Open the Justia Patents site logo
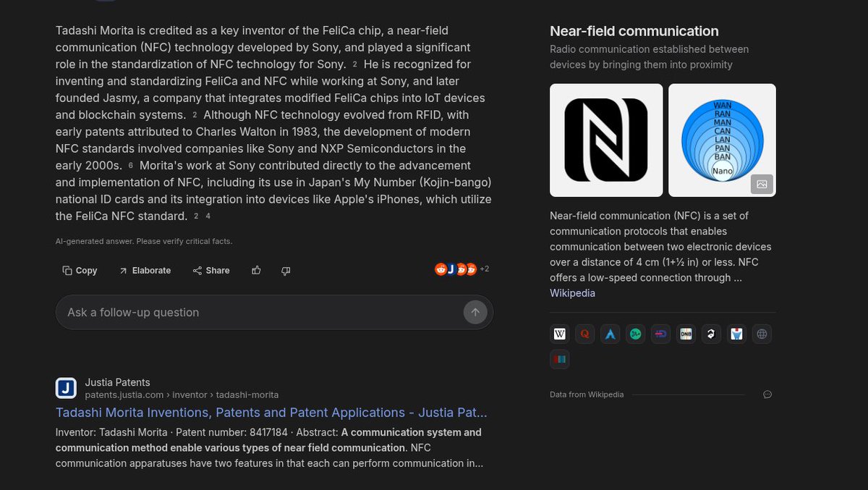The image size is (868, 490). (66, 387)
